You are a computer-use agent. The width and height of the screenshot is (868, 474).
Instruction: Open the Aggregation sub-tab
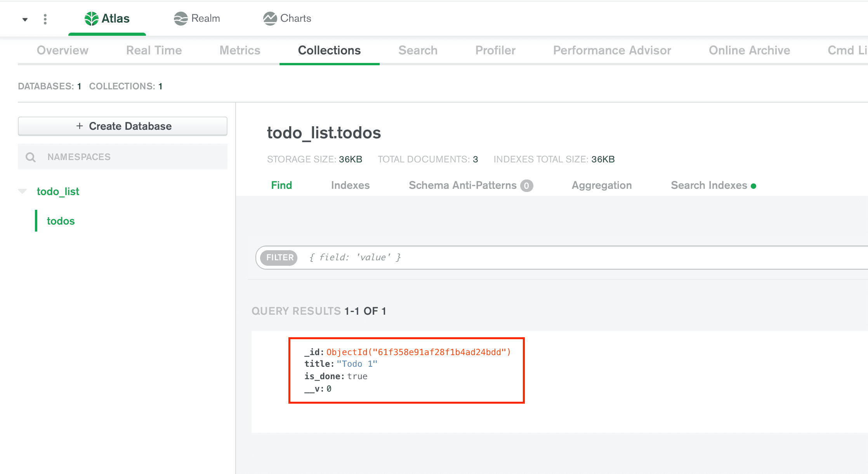click(602, 185)
